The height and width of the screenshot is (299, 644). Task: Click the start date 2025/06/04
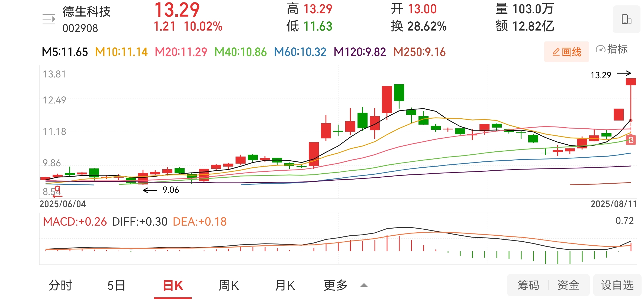[x=63, y=204]
